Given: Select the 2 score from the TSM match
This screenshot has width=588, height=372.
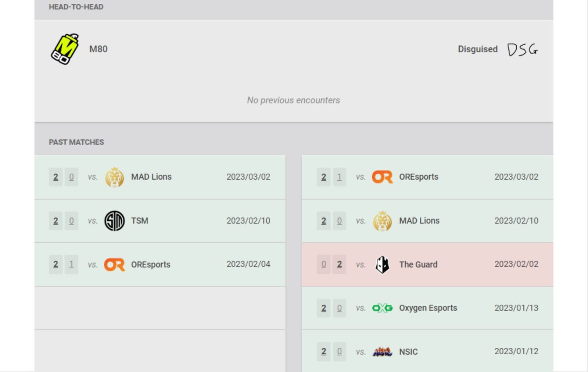Looking at the screenshot, I should (x=55, y=220).
